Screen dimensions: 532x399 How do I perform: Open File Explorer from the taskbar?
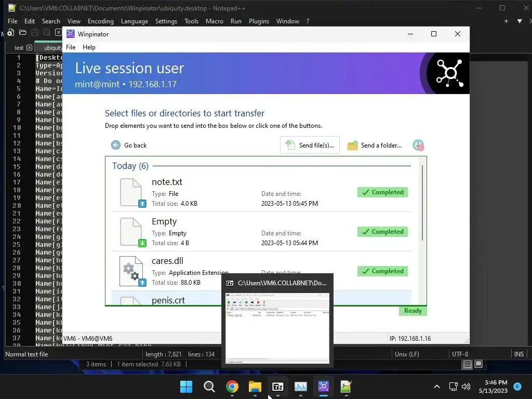point(255,387)
